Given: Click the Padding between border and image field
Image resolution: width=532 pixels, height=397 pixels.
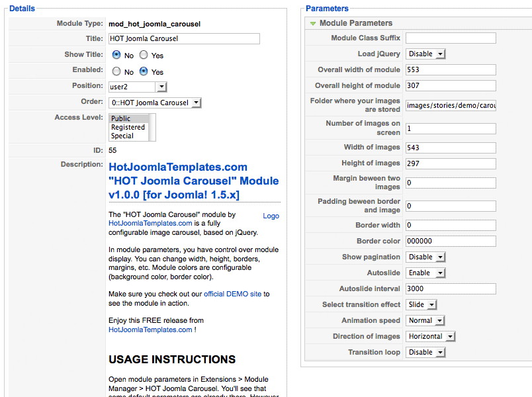Looking at the screenshot, I should click(451, 206).
